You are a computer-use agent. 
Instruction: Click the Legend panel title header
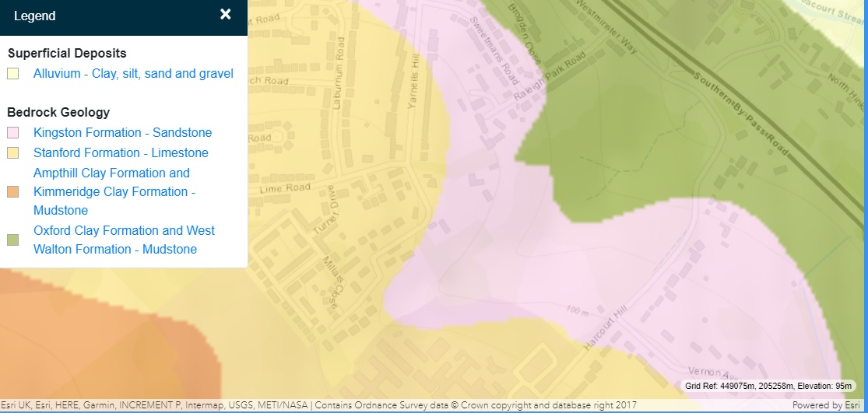click(35, 16)
